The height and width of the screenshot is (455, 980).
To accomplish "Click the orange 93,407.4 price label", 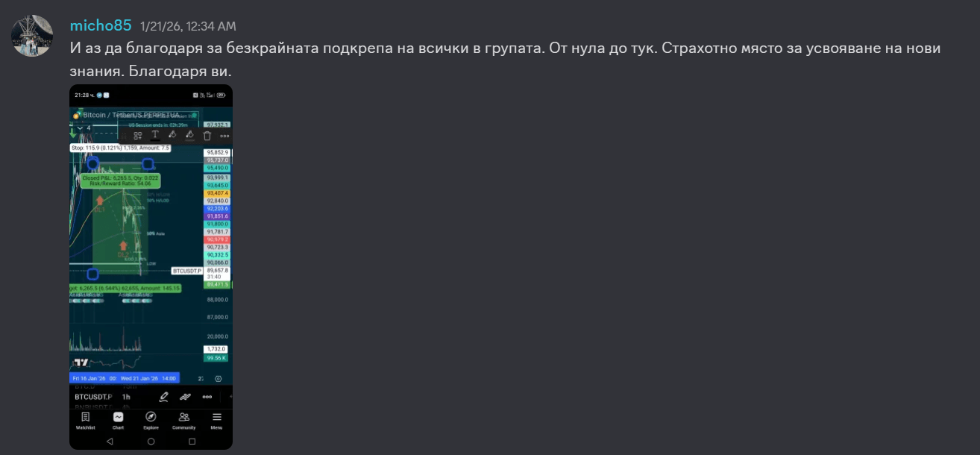I will 218,193.
